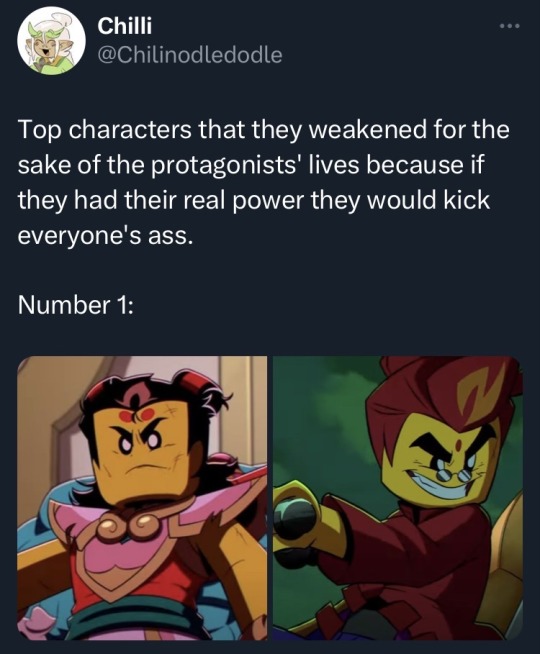This screenshot has height=654, width=540.
Task: Open the display name Chilli
Action: pos(125,26)
